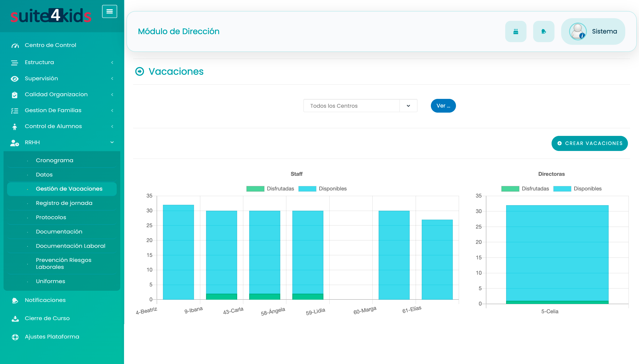Click the Ajustes Plataforma lifebuoy icon
639x364 pixels.
click(x=15, y=337)
